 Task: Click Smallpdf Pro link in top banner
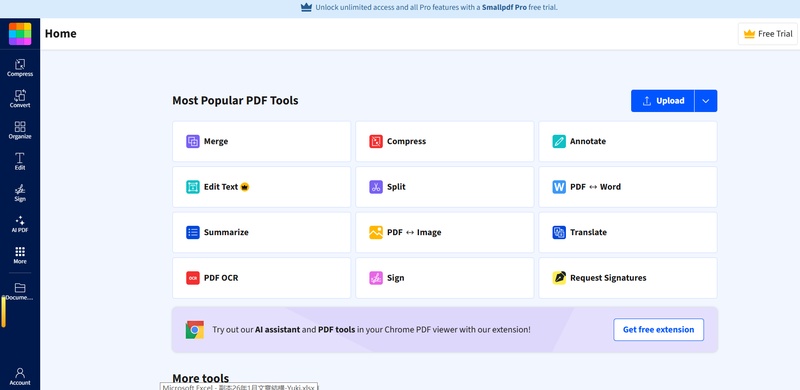click(504, 7)
